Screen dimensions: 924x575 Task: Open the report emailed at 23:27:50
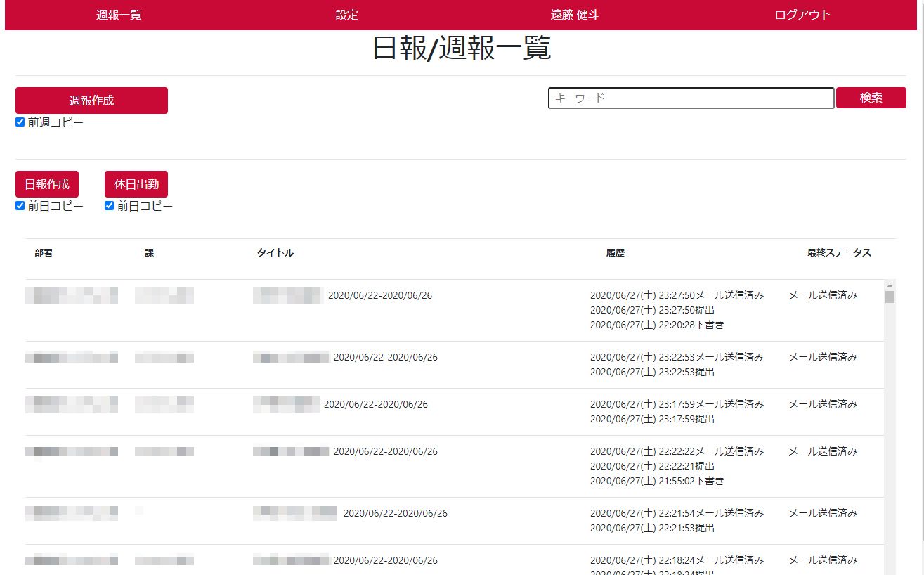coord(380,295)
